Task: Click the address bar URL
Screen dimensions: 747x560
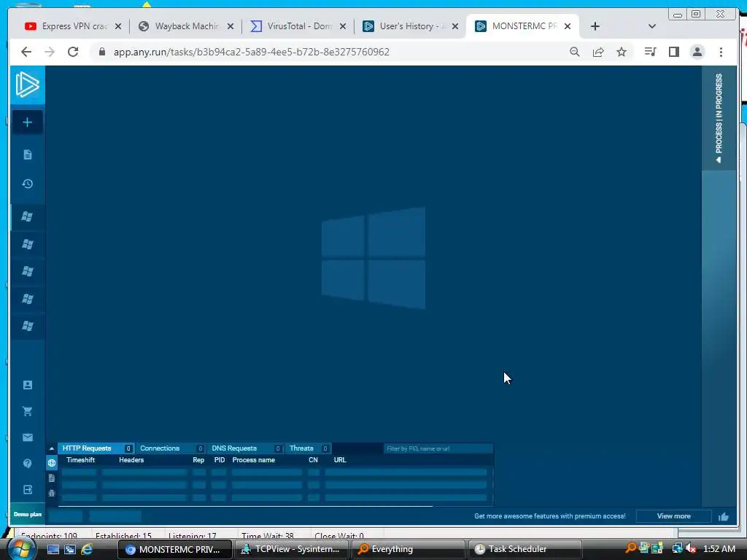Action: [x=252, y=52]
